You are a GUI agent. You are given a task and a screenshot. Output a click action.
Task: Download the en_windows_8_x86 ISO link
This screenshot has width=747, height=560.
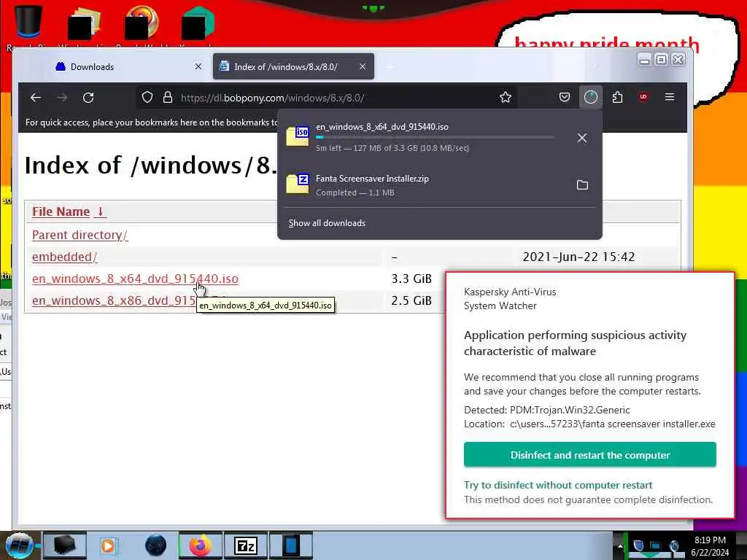pos(114,300)
